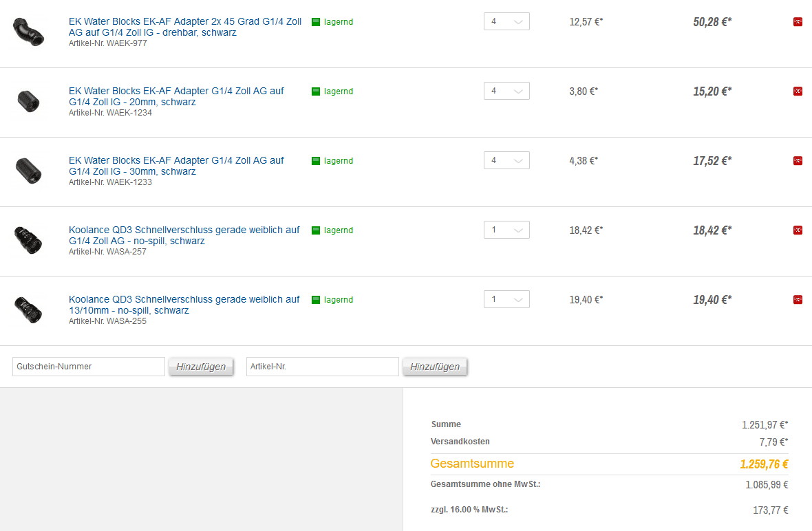The image size is (812, 531).
Task: Select the MwSt. amount 173,77 €
Action: pyautogui.click(x=771, y=510)
